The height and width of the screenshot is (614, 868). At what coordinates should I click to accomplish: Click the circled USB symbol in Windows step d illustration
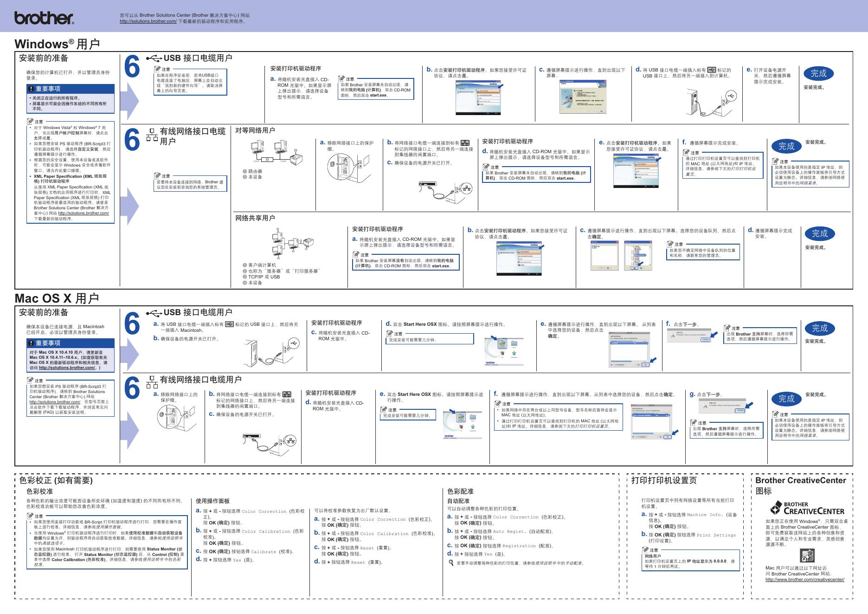coord(731,96)
